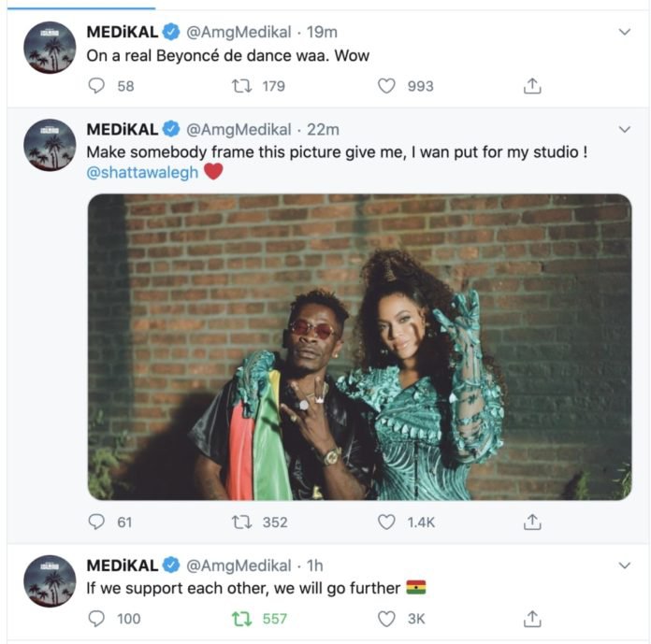Retweet the tweet with 179 retweets
The image size is (651, 644).
click(241, 86)
